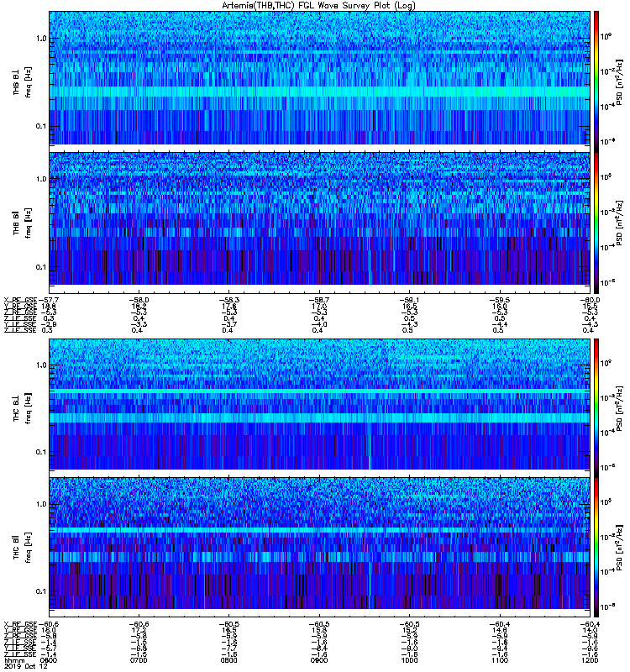Click the '1.0' frequency tick of THC B-parallel panel
This screenshot has height=672, width=630.
(x=41, y=504)
